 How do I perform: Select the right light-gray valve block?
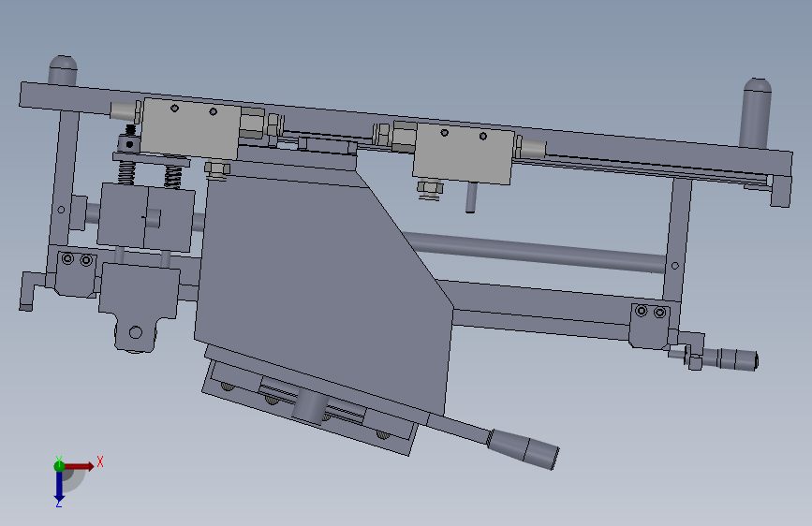(x=463, y=153)
